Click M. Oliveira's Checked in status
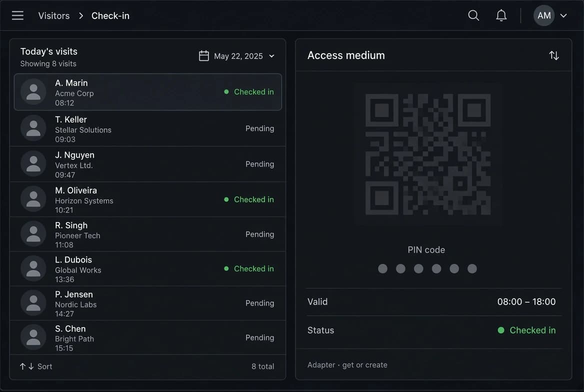 pos(249,199)
